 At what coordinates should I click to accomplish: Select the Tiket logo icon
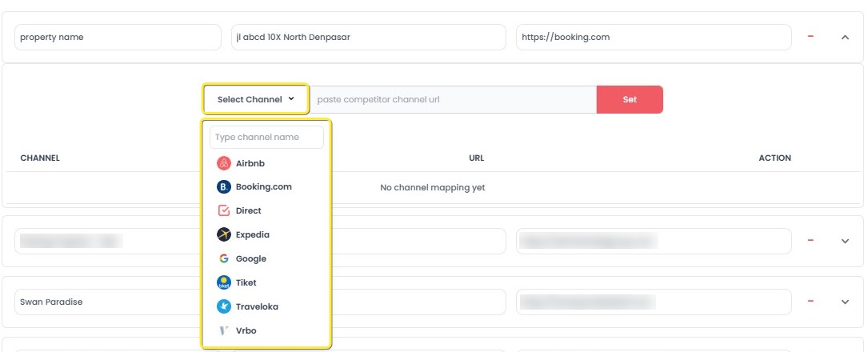(224, 282)
